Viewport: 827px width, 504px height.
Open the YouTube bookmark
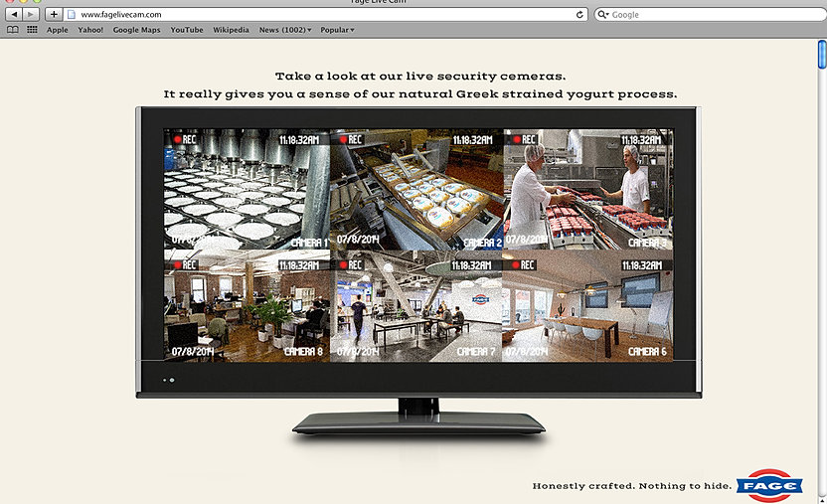click(x=187, y=30)
